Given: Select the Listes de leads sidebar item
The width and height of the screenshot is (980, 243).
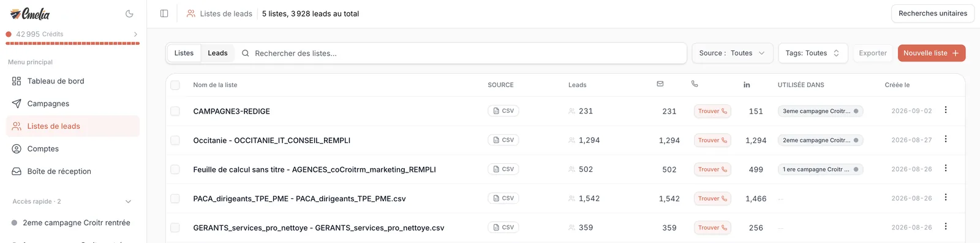Looking at the screenshot, I should pyautogui.click(x=73, y=126).
